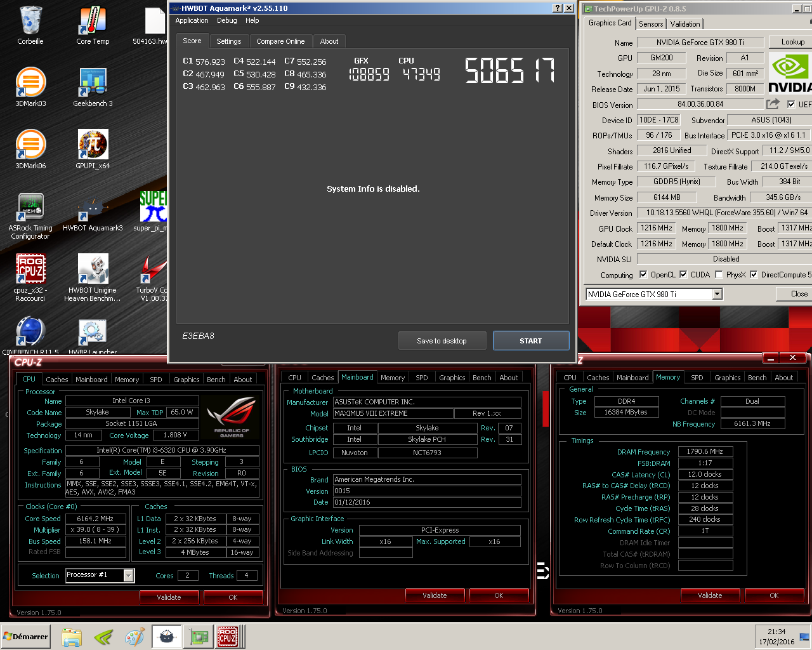The width and height of the screenshot is (812, 650).
Task: Click OK in the middle Mainboard CPU-Z window
Action: point(499,595)
